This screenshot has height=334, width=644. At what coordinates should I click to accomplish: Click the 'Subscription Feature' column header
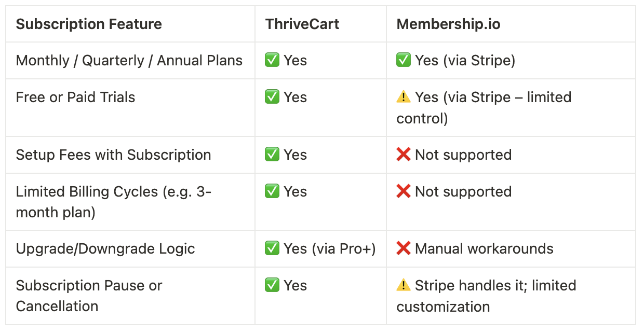89,24
